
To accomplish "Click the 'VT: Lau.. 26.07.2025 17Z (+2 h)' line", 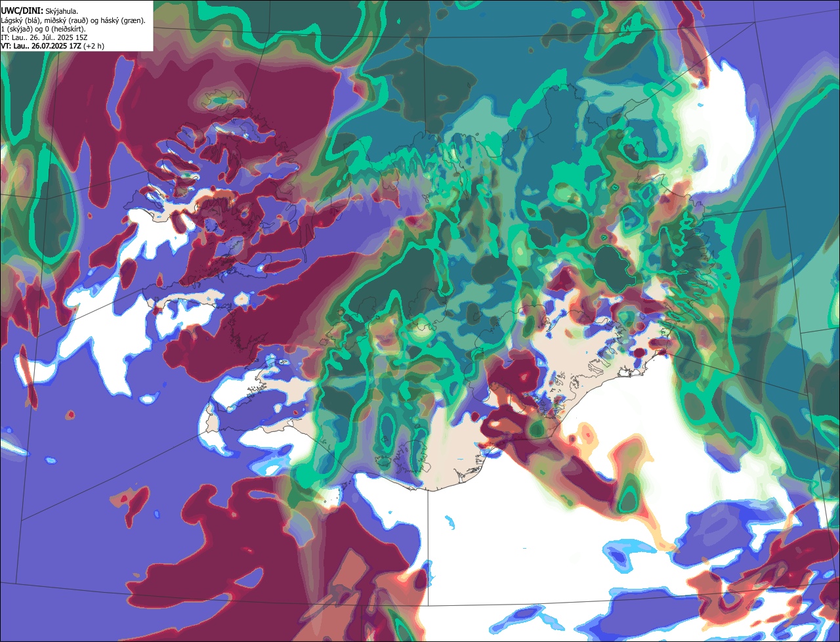I will [x=52, y=46].
